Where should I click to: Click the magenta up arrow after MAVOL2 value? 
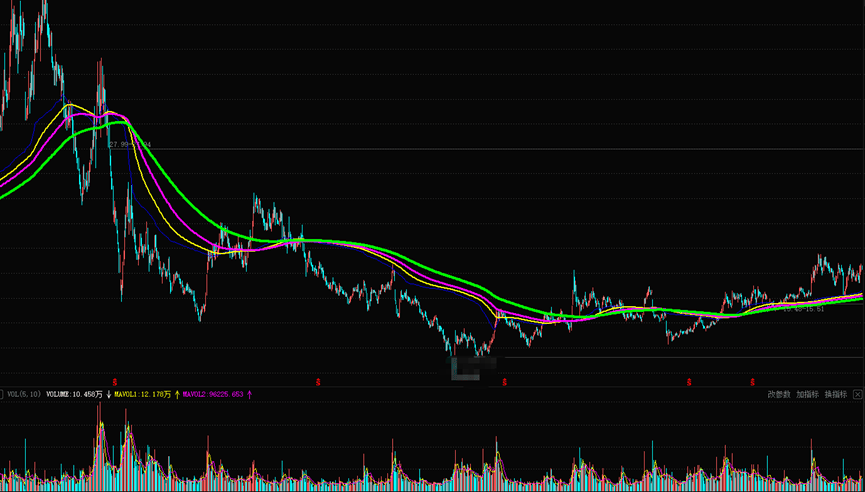[249, 395]
